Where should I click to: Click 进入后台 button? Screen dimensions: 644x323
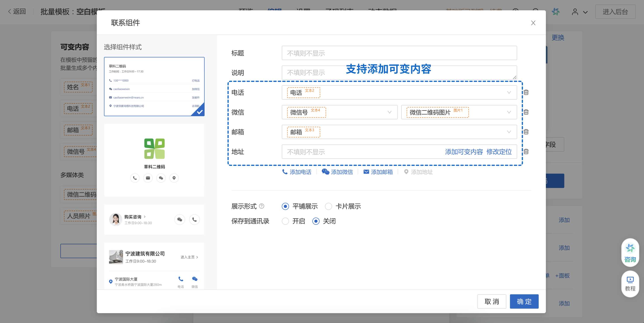pos(615,12)
